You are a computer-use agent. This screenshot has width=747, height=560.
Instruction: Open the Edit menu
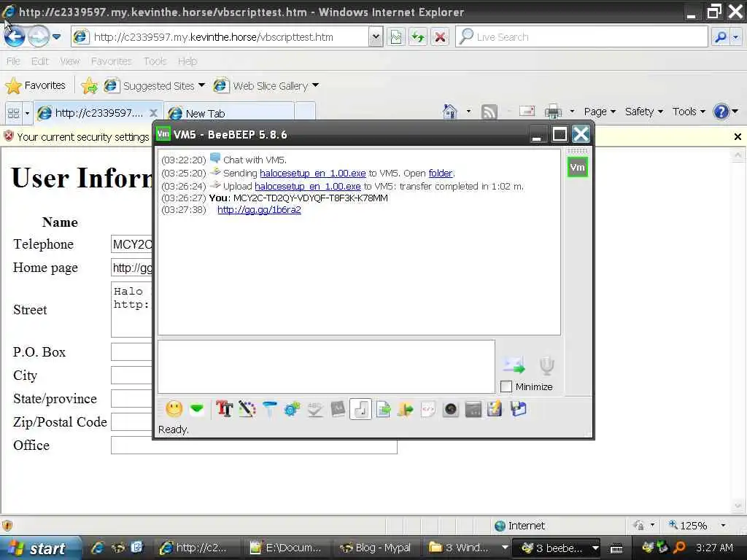coord(40,61)
